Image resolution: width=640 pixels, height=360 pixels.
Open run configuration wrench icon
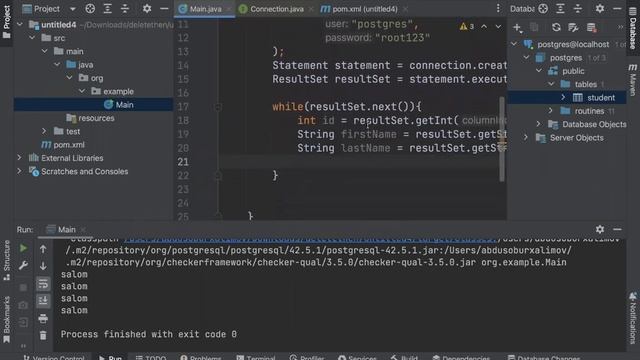click(23, 266)
